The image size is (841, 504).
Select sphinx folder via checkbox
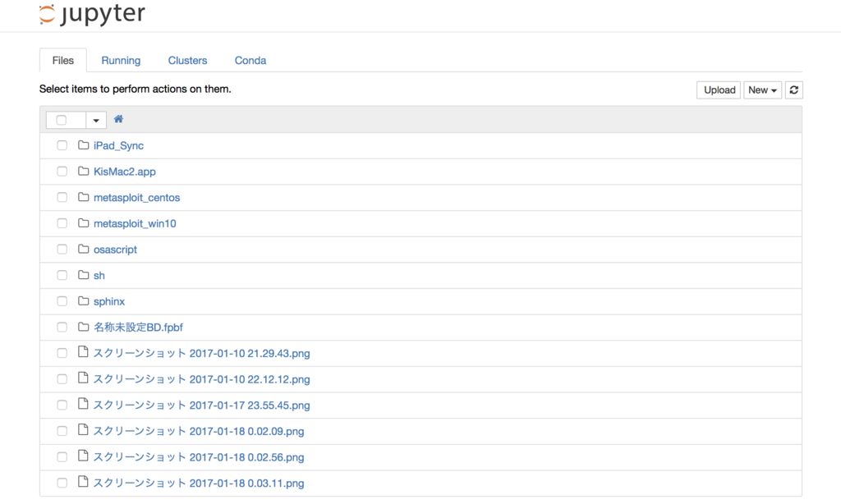(x=62, y=301)
